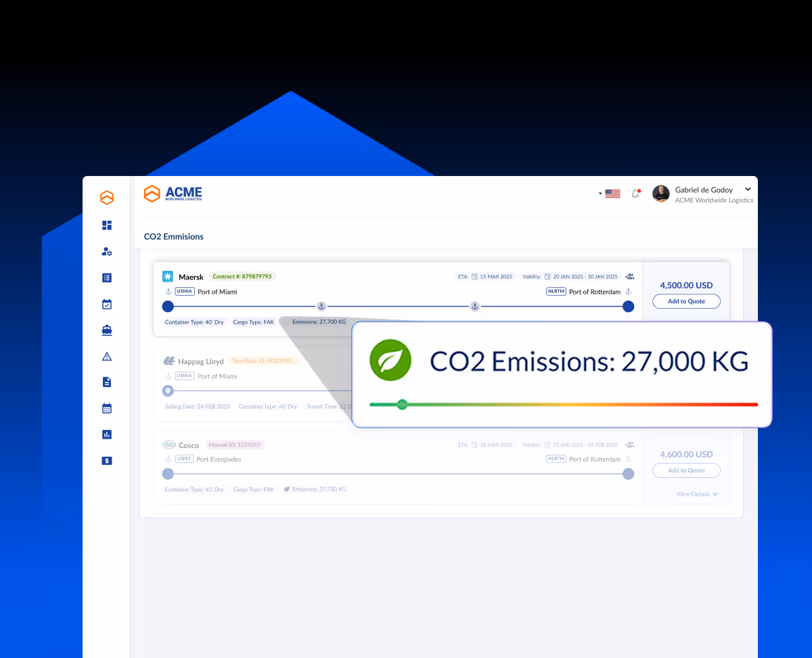Screen dimensions: 812x658
Task: Click the 4,600.00 USD price
Action: tap(686, 454)
